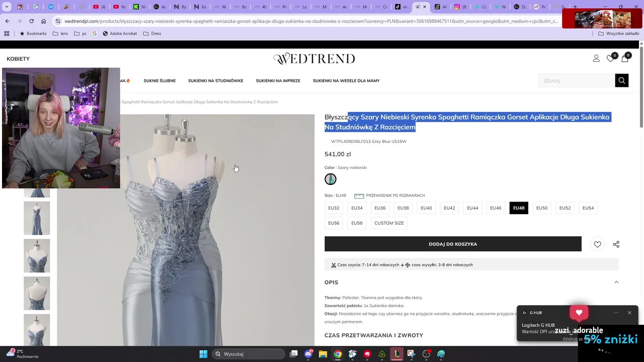Open Discord from the taskbar
The image size is (644, 362).
pos(308,354)
